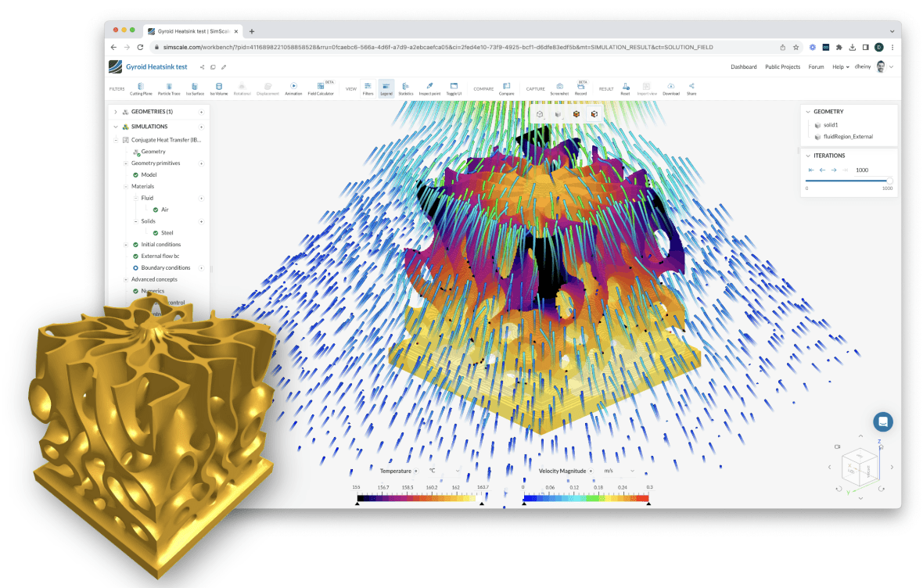Click the Iso Surface tool icon

(195, 88)
